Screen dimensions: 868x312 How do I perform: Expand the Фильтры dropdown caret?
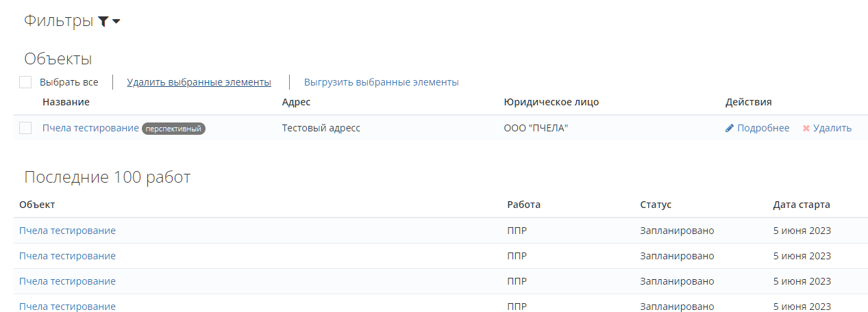pyautogui.click(x=116, y=21)
